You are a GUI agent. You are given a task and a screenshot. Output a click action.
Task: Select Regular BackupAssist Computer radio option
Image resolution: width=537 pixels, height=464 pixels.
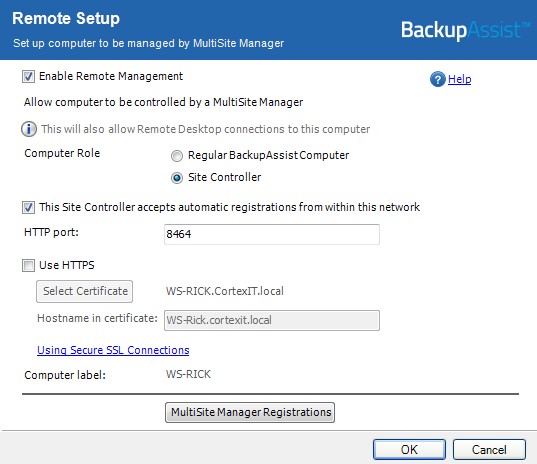(x=177, y=156)
